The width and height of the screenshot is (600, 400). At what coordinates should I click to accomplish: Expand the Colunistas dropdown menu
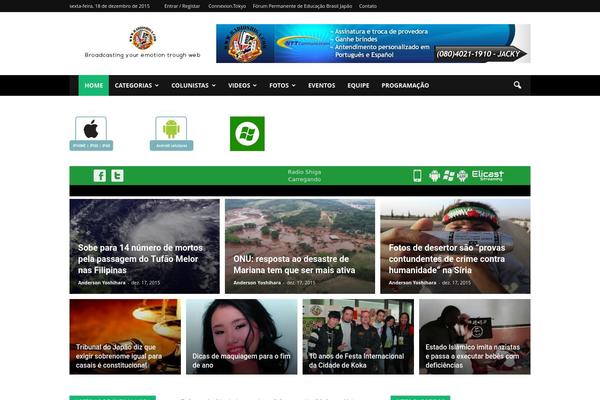click(x=193, y=85)
